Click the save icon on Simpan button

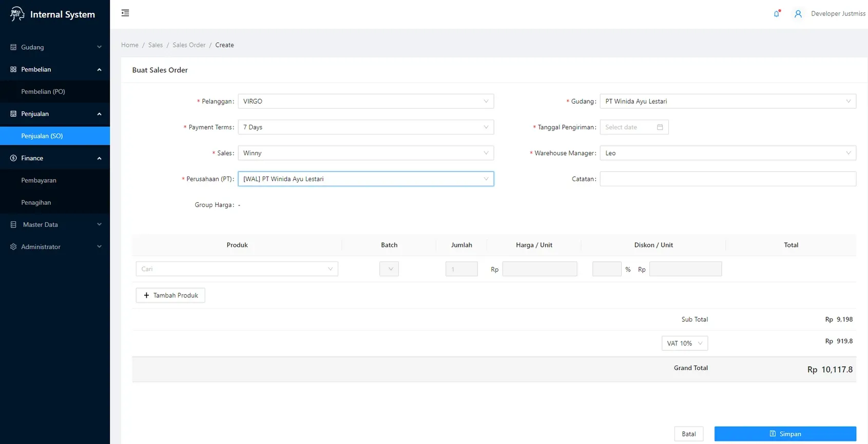(773, 434)
